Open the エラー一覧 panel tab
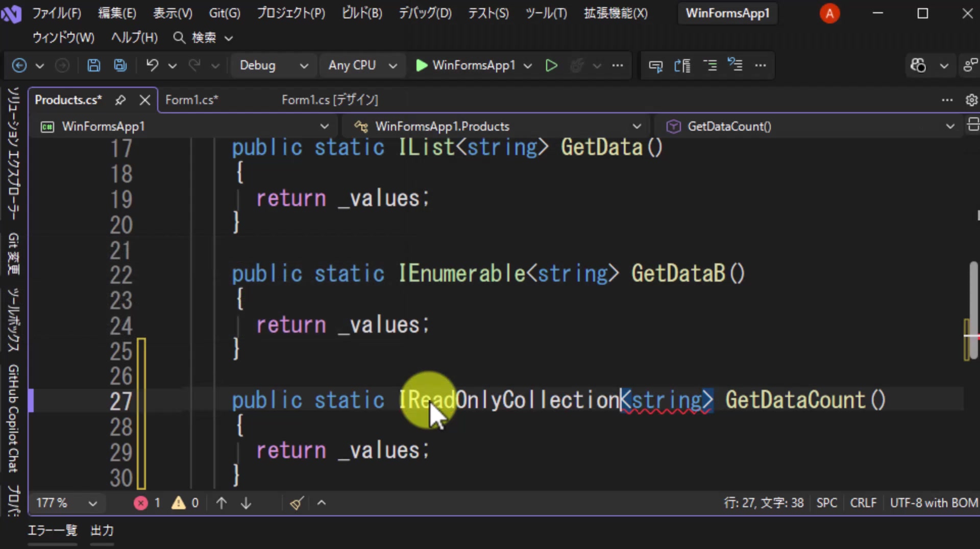The width and height of the screenshot is (980, 549). click(x=52, y=531)
